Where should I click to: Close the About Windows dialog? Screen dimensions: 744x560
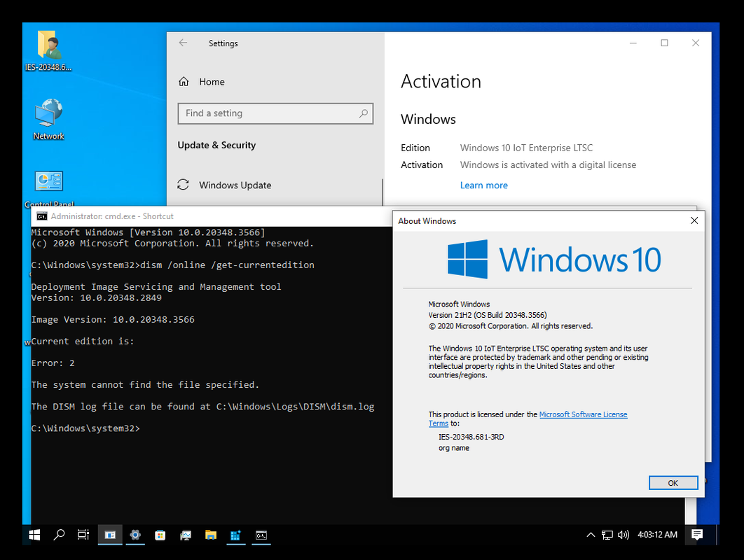(x=694, y=220)
